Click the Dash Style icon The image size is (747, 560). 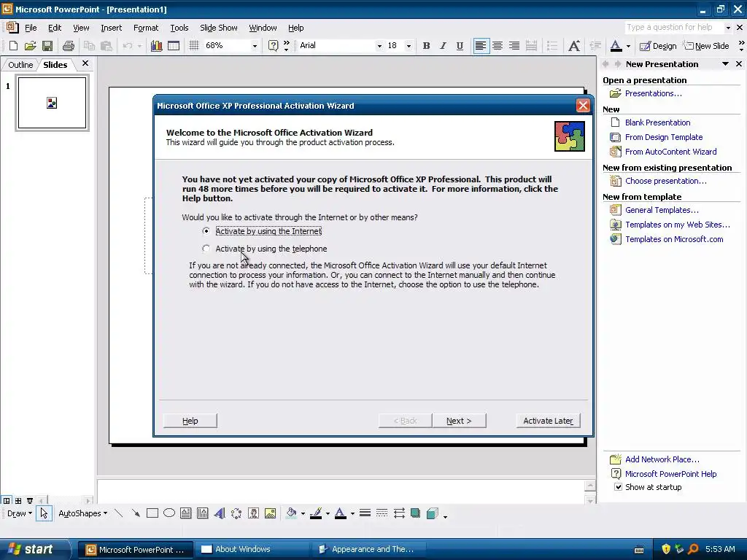382,513
